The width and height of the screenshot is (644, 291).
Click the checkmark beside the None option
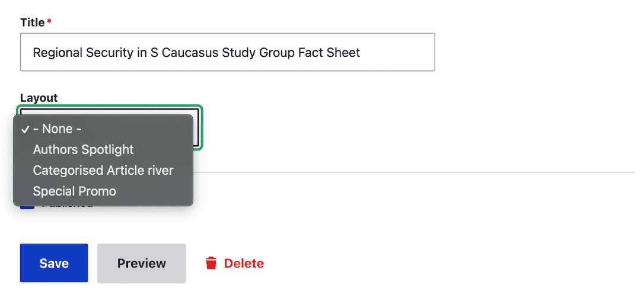click(x=25, y=129)
